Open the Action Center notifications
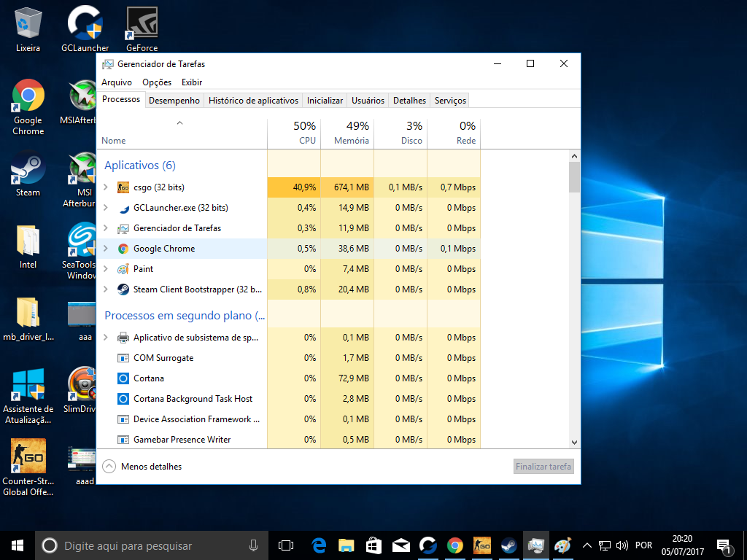The height and width of the screenshot is (560, 747). pyautogui.click(x=724, y=546)
